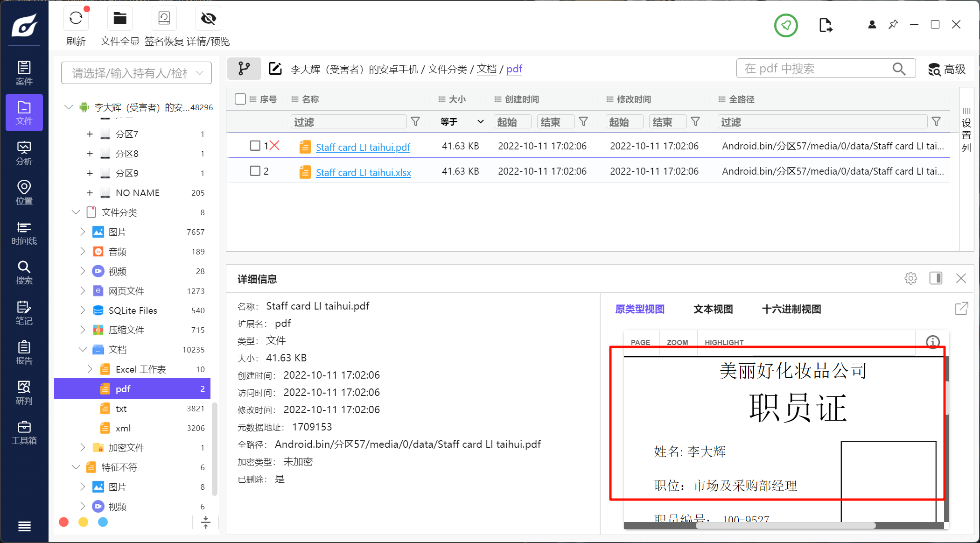Open 位置 location section in sidebar
980x543 pixels.
pos(24,192)
